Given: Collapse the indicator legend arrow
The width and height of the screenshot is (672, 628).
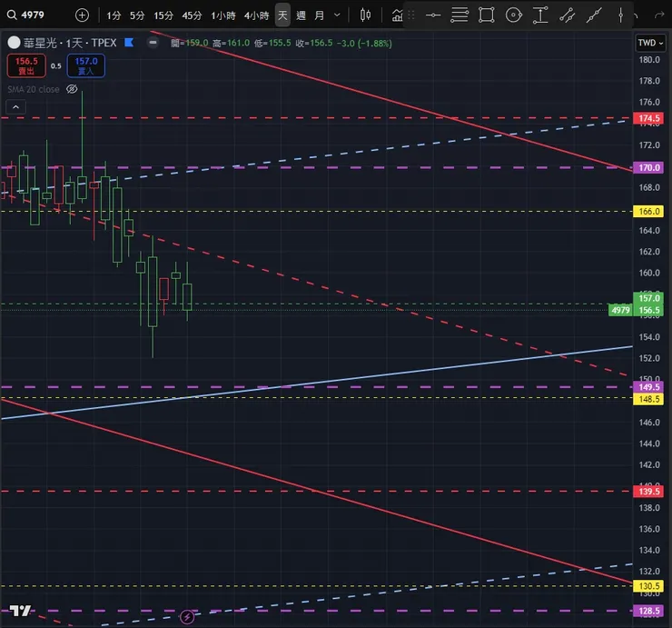Looking at the screenshot, I should coord(15,107).
